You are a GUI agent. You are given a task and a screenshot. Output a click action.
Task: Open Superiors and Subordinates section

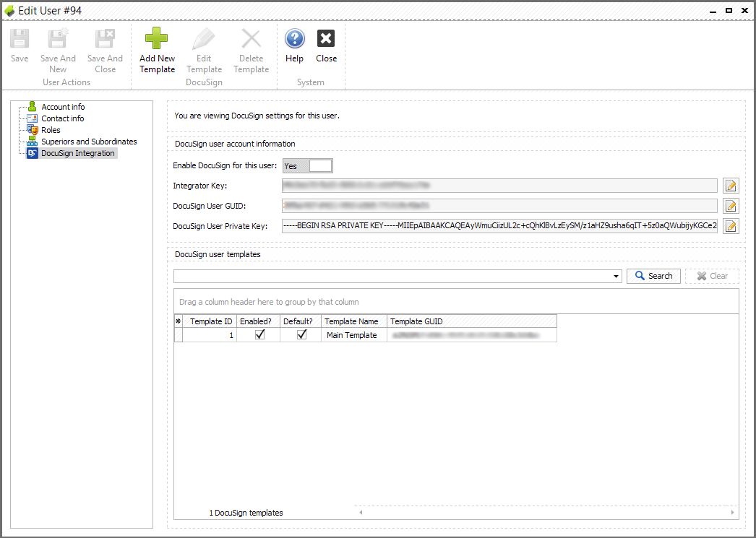pos(89,142)
